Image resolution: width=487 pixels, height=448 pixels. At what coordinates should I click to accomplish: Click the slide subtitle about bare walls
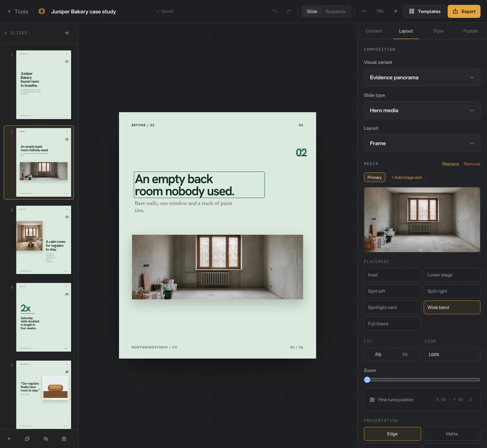[x=183, y=207]
